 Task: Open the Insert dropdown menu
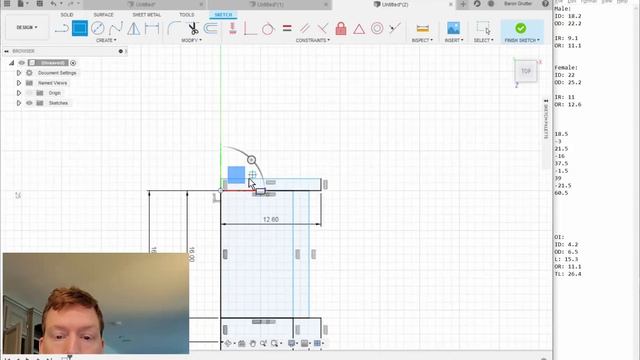(454, 40)
